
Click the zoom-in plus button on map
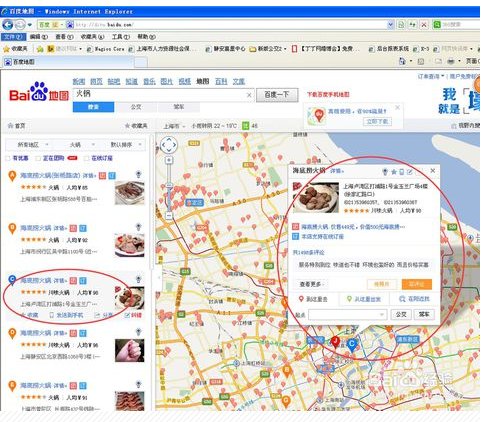coord(169,160)
